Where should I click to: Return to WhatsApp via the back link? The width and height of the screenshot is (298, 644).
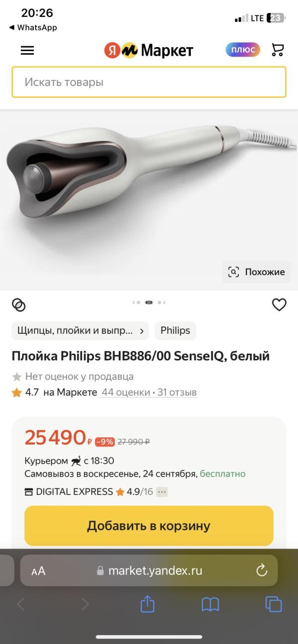pos(33,28)
